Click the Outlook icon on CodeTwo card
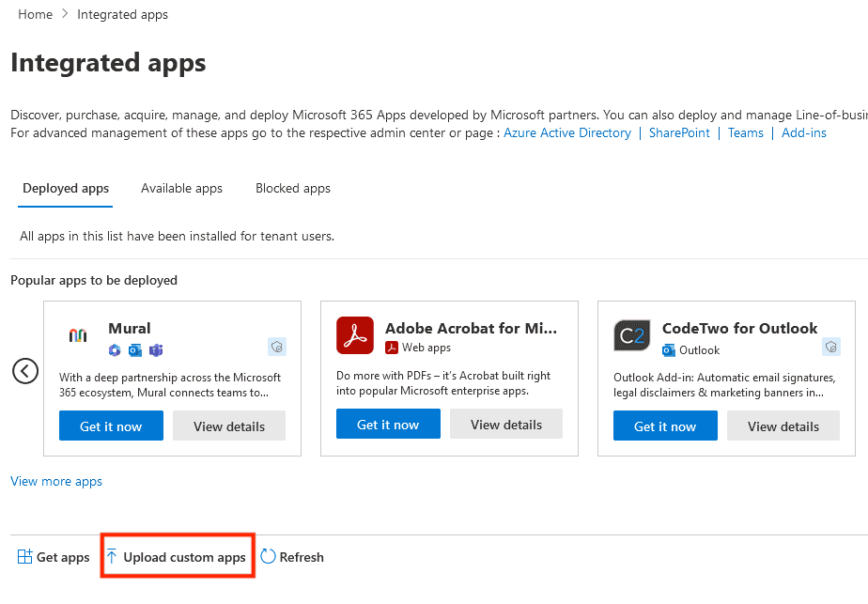Viewport: 868px width, 604px height. pyautogui.click(x=669, y=349)
